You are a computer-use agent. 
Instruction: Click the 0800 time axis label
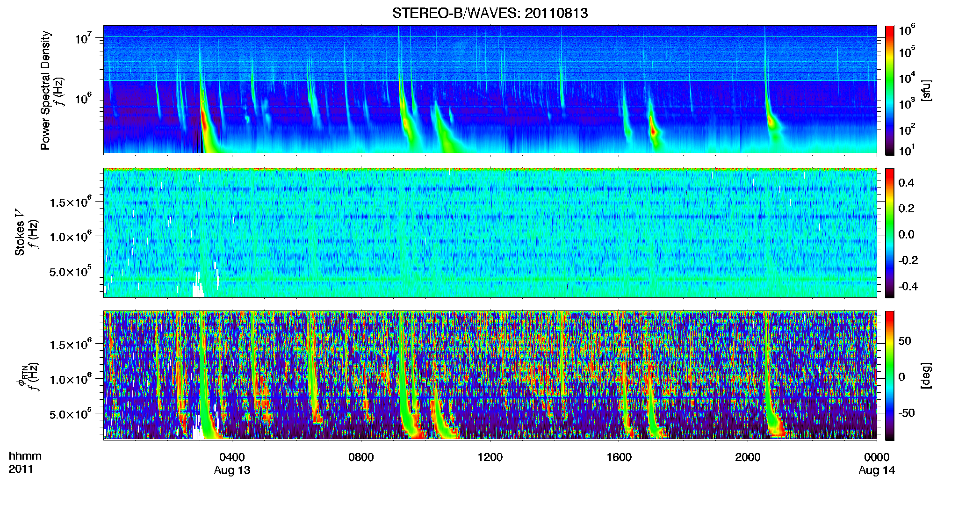(x=361, y=457)
